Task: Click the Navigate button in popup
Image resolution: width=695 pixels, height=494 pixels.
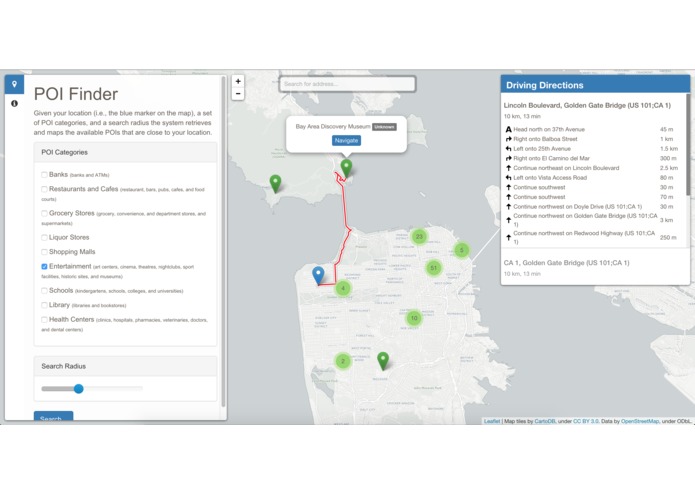Action: point(346,140)
